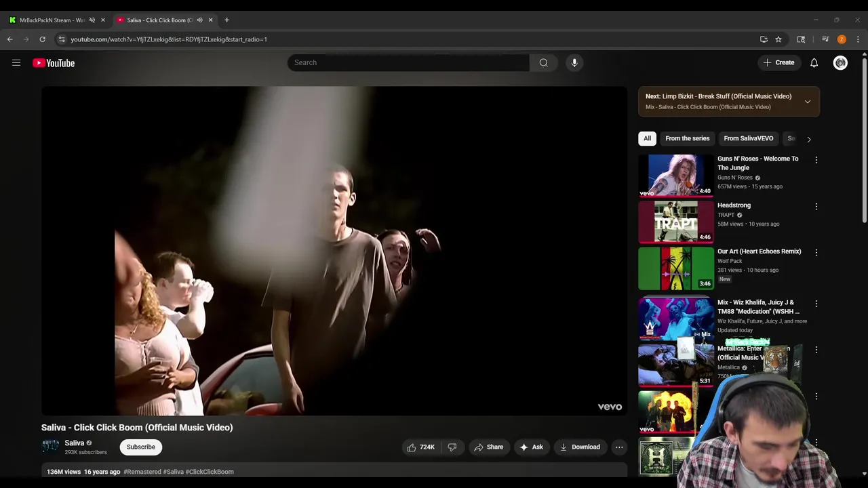Click the '293K subscribers' text
This screenshot has height=488, width=868.
(85, 452)
